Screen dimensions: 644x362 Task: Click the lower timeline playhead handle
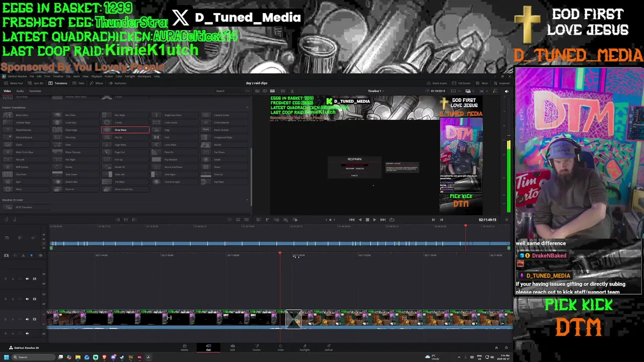[280, 253]
